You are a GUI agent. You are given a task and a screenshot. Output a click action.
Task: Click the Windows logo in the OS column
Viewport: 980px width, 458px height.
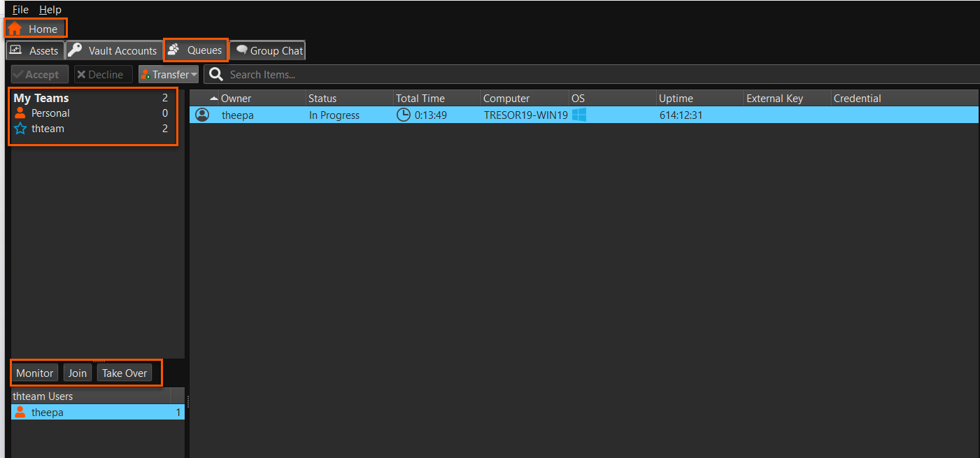pyautogui.click(x=579, y=114)
